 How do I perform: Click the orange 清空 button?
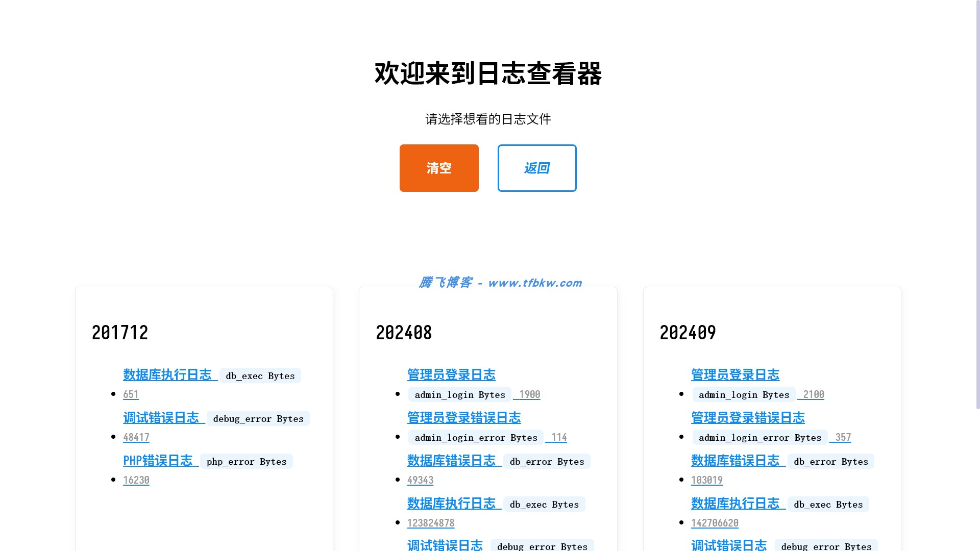(x=439, y=168)
